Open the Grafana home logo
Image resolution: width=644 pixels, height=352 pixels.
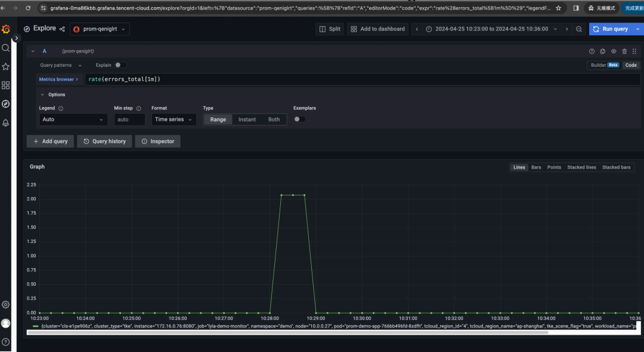(x=6, y=29)
